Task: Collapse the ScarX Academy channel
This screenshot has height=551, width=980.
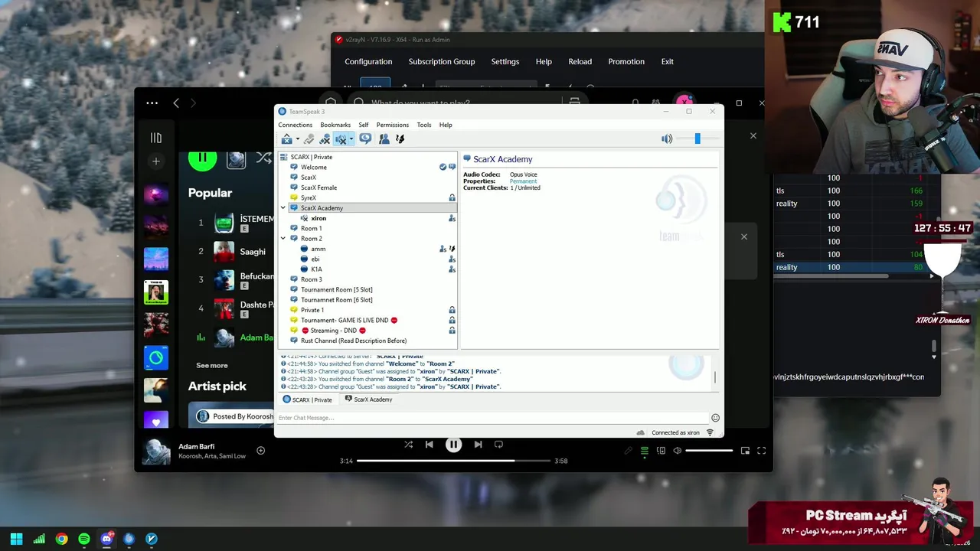Action: [x=283, y=208]
